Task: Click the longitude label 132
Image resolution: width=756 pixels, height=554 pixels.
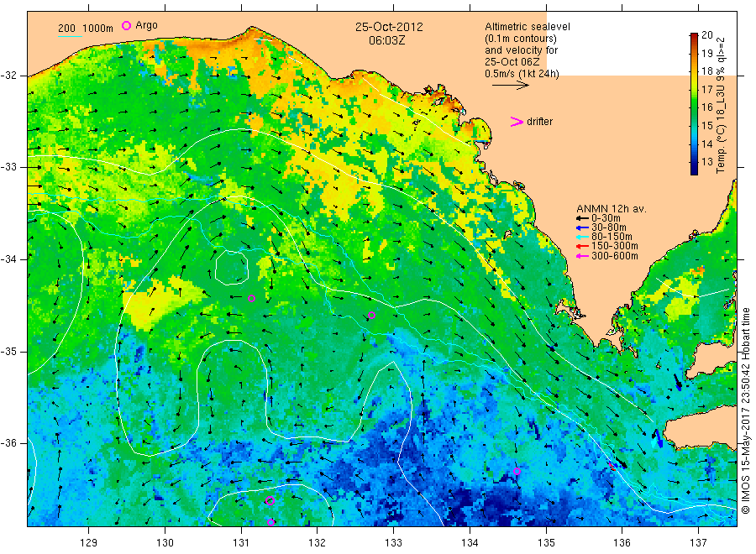Action: (318, 542)
